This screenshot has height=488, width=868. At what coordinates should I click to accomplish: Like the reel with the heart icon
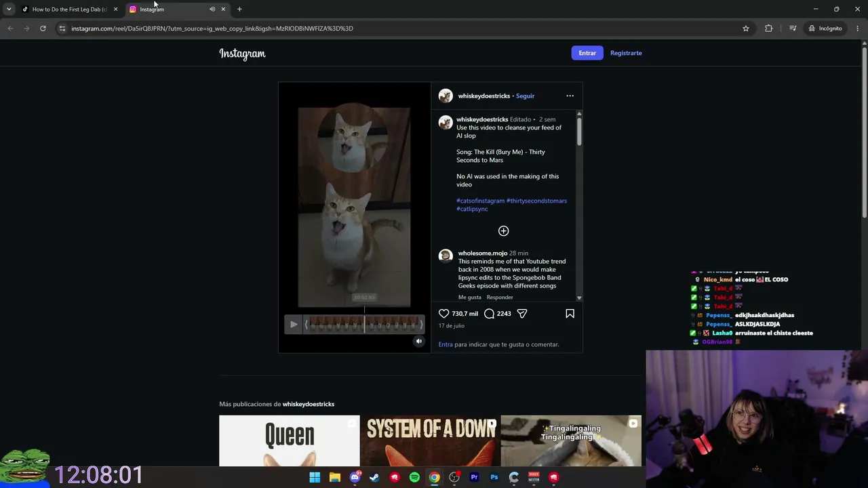click(443, 314)
